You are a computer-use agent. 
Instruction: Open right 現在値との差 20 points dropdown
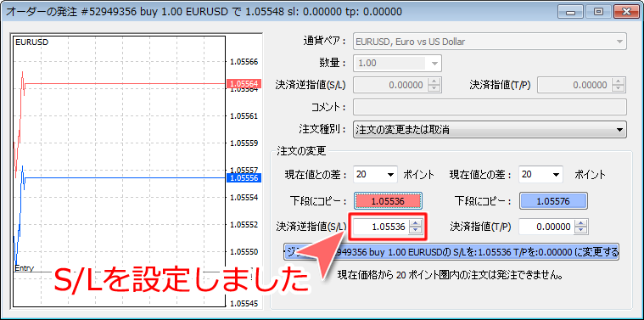(541, 174)
